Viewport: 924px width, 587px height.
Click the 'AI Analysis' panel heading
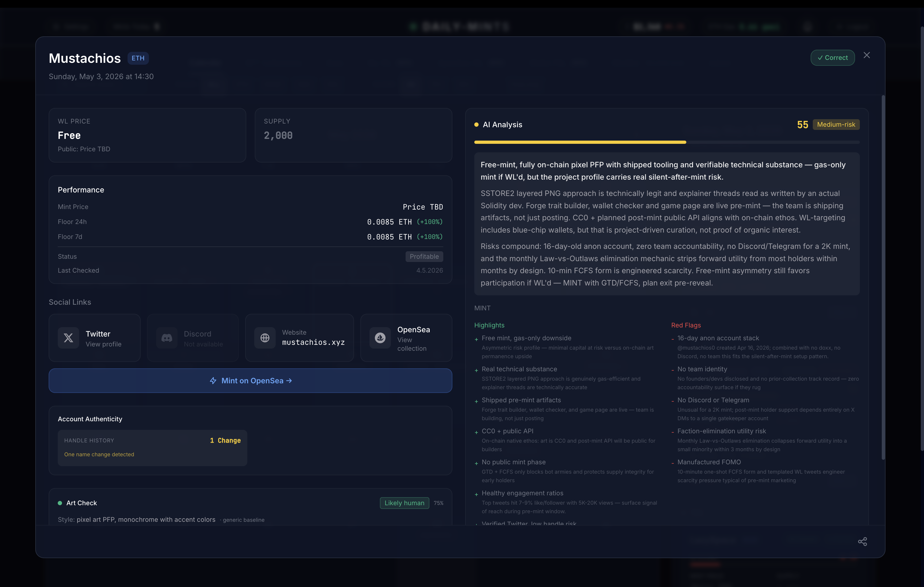[x=502, y=125]
